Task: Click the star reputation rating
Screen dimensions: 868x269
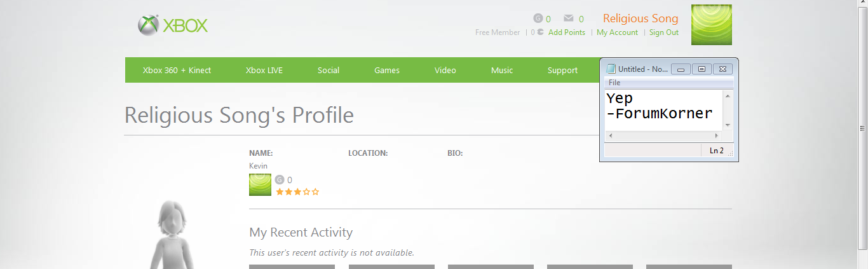Action: click(297, 191)
